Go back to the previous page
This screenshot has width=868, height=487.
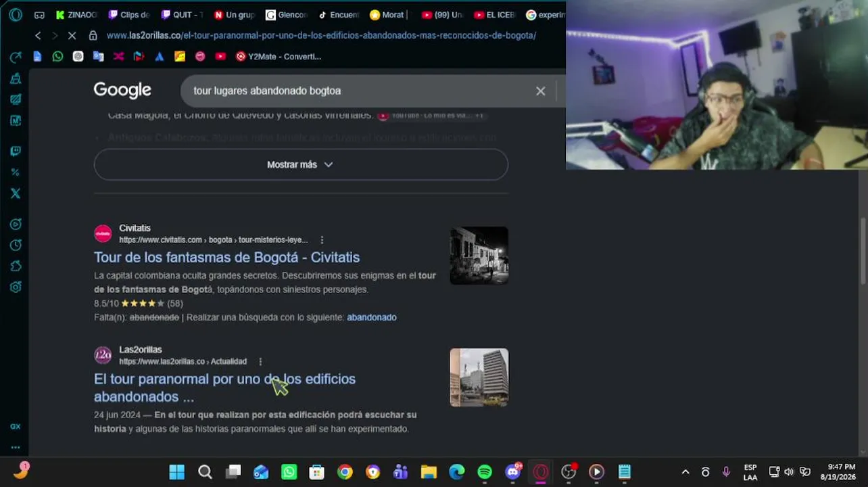click(x=38, y=35)
